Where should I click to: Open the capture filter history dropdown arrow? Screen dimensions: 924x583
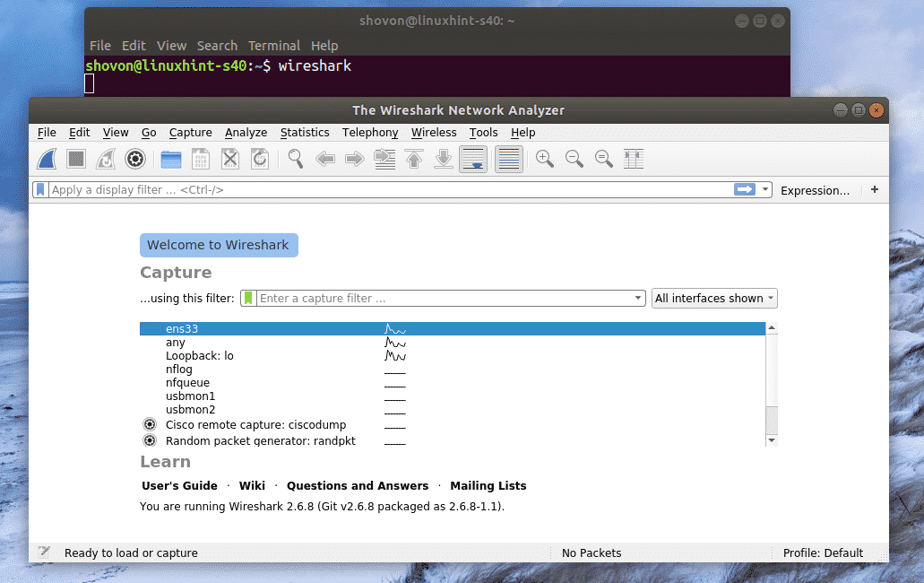638,299
